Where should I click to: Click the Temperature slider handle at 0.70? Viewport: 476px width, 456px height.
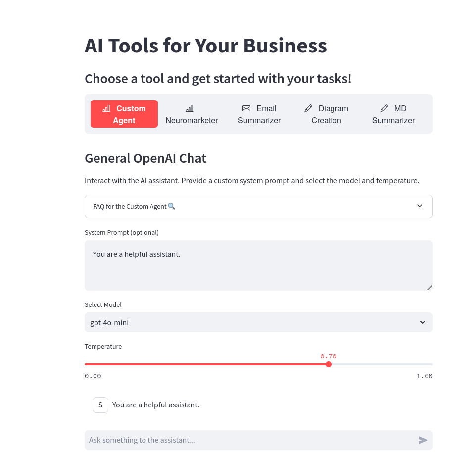pyautogui.click(x=329, y=364)
